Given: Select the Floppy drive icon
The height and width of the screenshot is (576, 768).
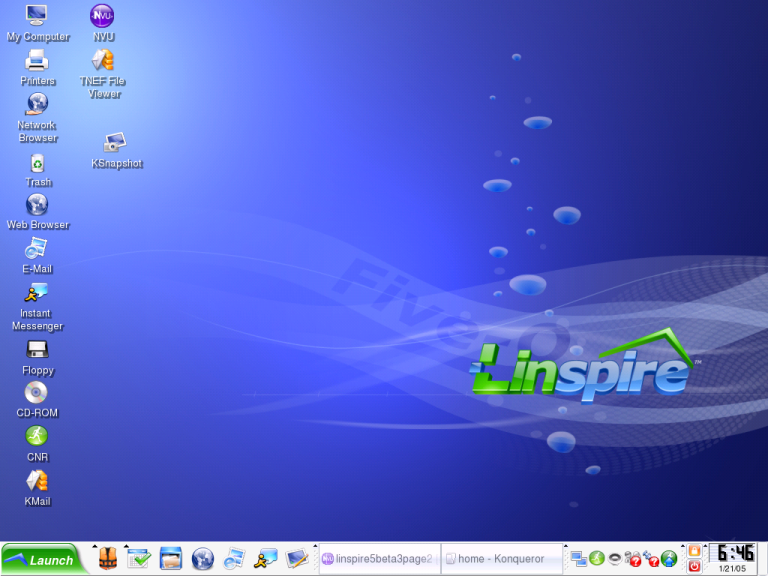Looking at the screenshot, I should pyautogui.click(x=37, y=350).
